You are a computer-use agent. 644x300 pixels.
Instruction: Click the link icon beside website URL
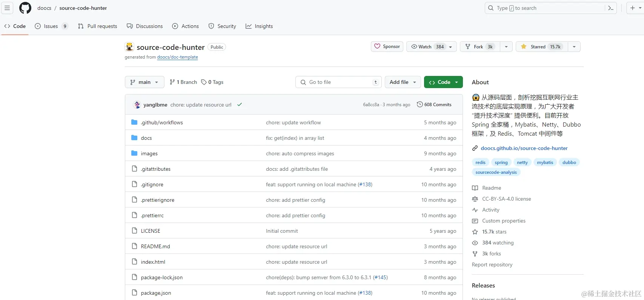pyautogui.click(x=475, y=148)
